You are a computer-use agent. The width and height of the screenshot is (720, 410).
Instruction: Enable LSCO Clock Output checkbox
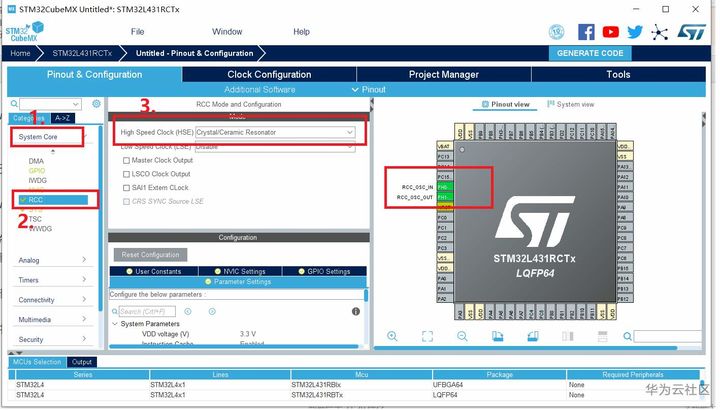[x=126, y=174]
